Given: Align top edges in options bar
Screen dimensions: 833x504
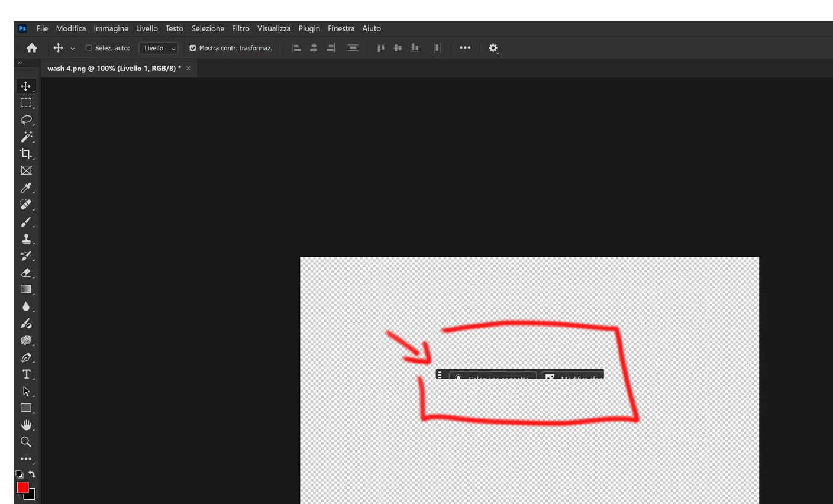Looking at the screenshot, I should 381,48.
